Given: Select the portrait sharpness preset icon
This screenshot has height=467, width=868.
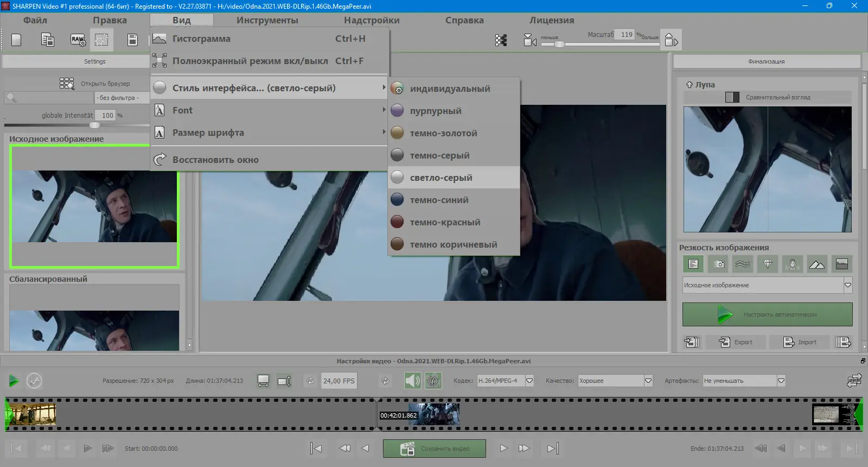Looking at the screenshot, I should click(793, 264).
